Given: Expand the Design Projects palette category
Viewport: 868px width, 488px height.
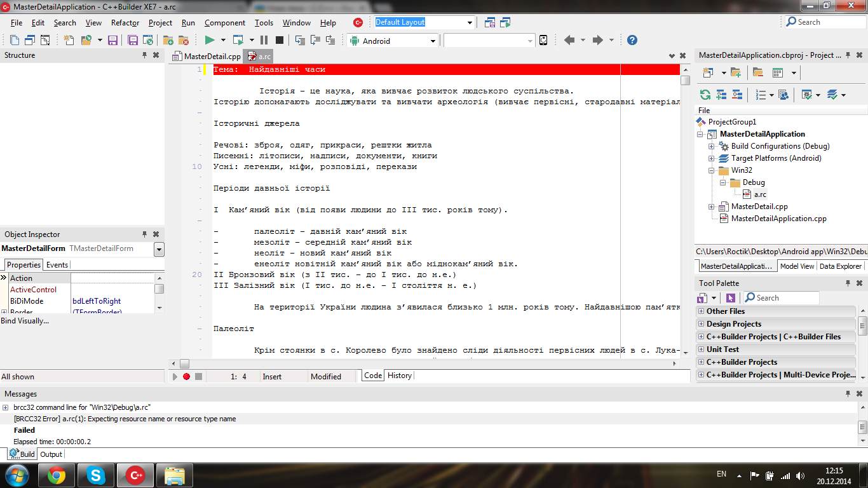Looking at the screenshot, I should point(701,324).
